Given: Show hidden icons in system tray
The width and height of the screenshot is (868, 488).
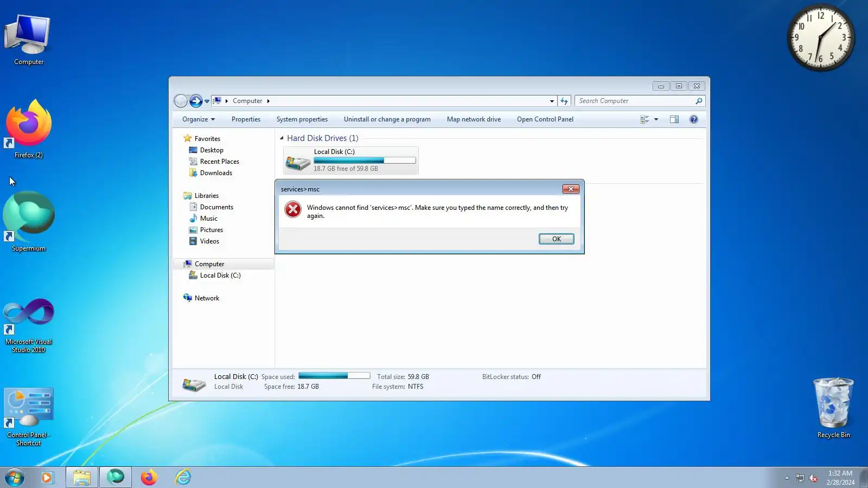Looking at the screenshot, I should tap(787, 478).
